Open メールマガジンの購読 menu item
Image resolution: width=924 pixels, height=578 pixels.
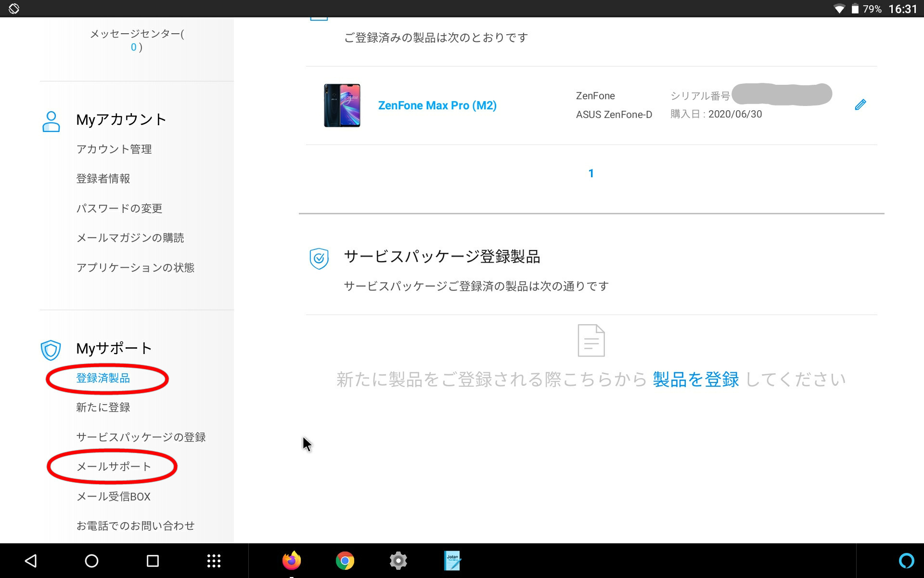pos(130,238)
